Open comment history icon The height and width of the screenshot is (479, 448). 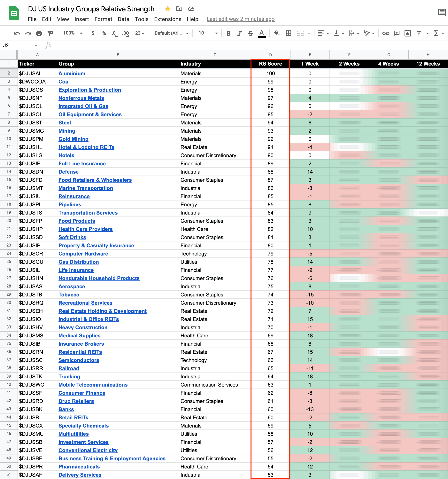click(442, 12)
